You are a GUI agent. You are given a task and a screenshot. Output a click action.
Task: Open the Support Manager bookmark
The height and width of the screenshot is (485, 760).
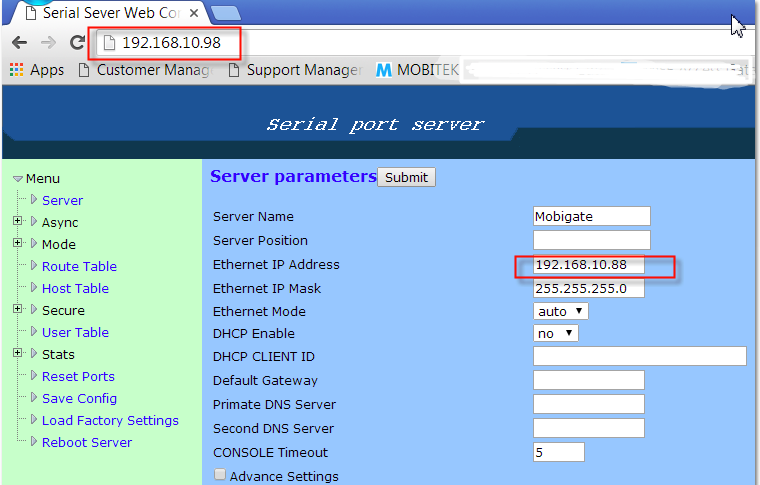click(295, 70)
